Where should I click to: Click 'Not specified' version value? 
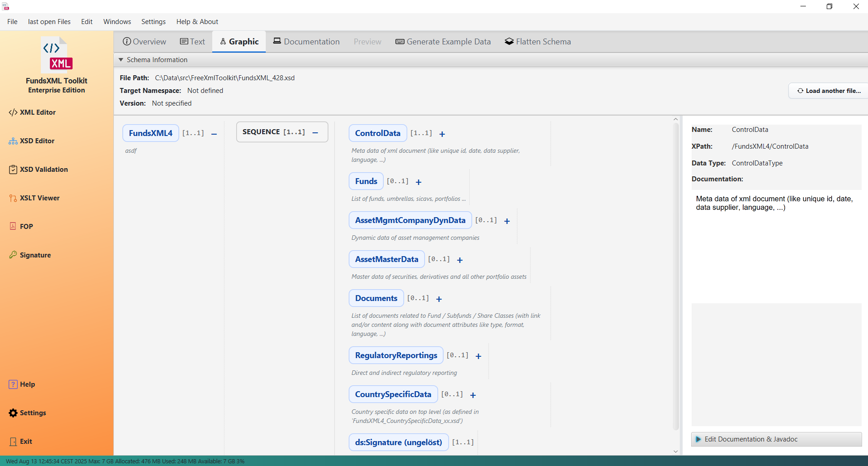(x=171, y=103)
